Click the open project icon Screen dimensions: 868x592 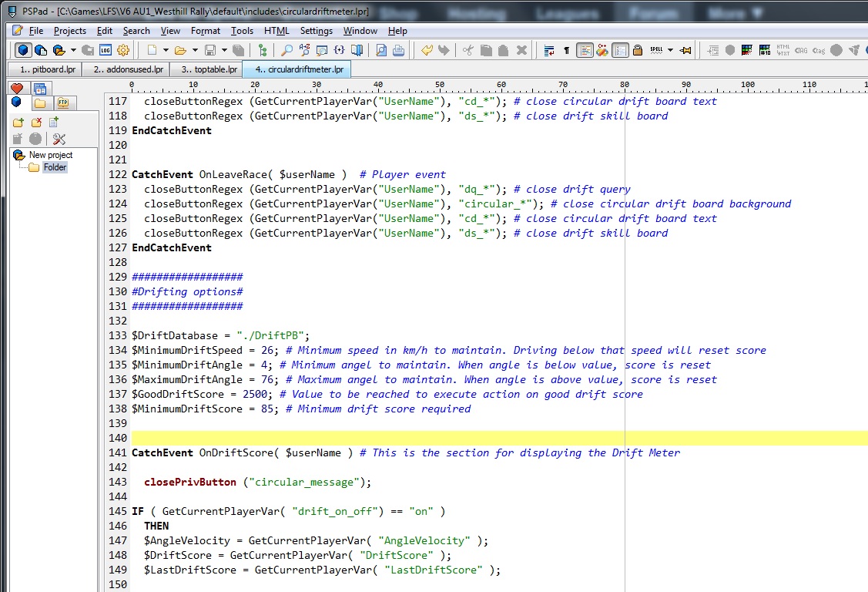pyautogui.click(x=59, y=50)
